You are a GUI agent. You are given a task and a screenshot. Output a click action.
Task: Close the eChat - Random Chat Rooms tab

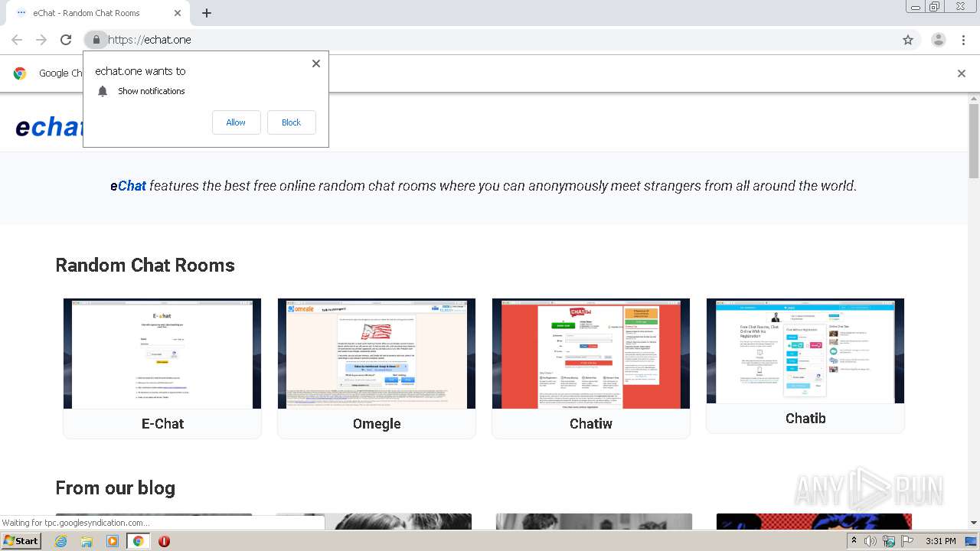click(x=178, y=13)
